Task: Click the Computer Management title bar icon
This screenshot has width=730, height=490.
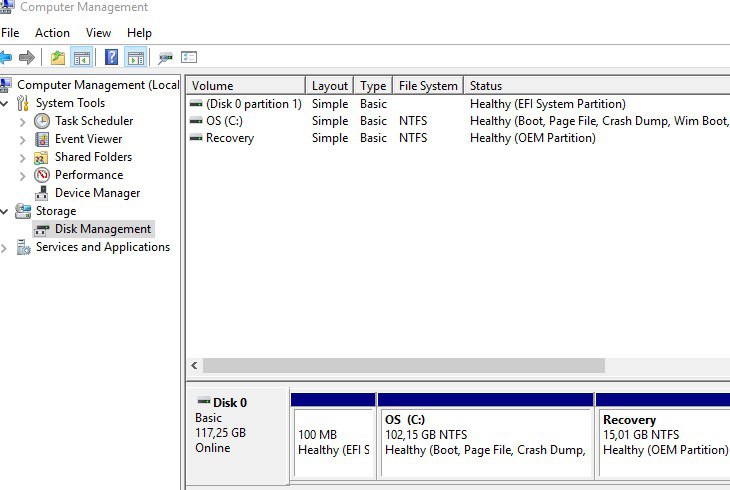Action: [x=6, y=7]
